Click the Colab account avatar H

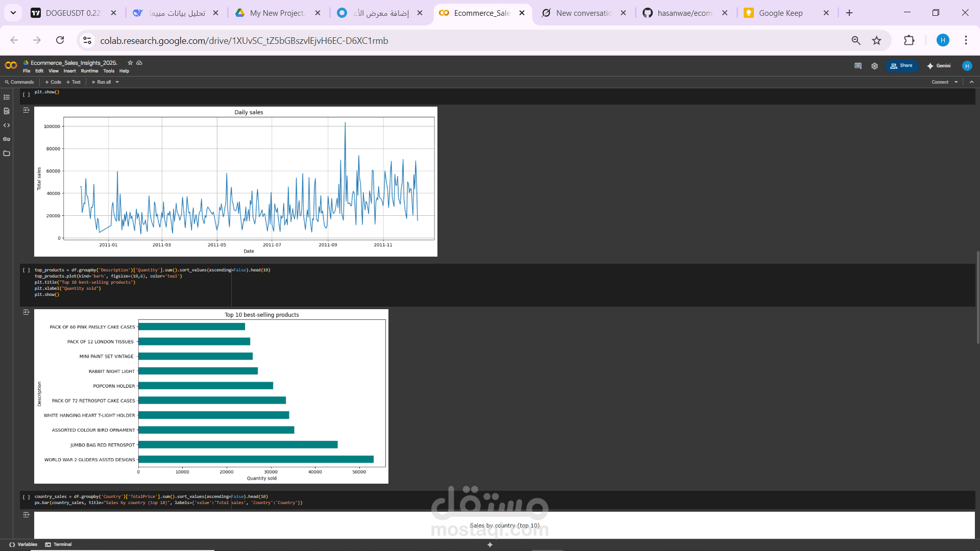coord(967,66)
